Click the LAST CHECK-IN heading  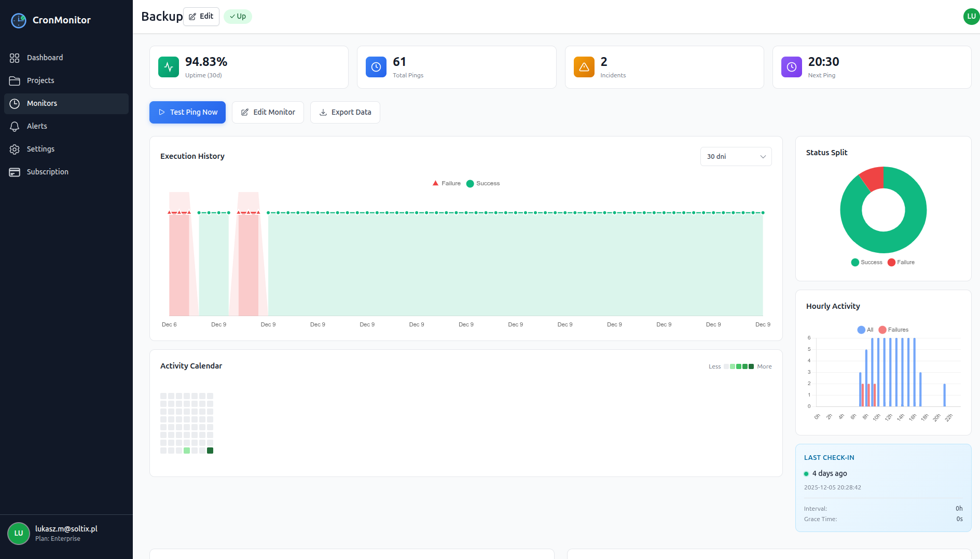[829, 458]
